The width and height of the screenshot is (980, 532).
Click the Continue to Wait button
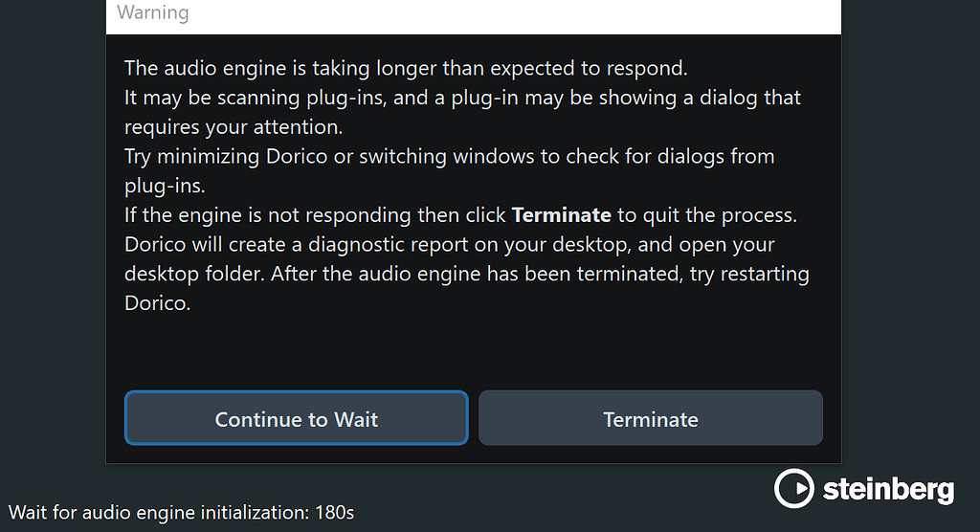point(296,418)
